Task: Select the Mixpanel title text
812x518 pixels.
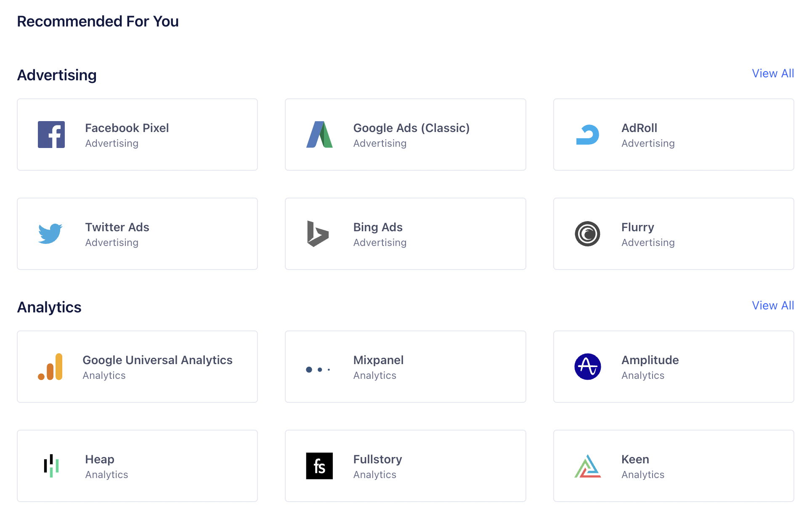Action: pos(378,360)
